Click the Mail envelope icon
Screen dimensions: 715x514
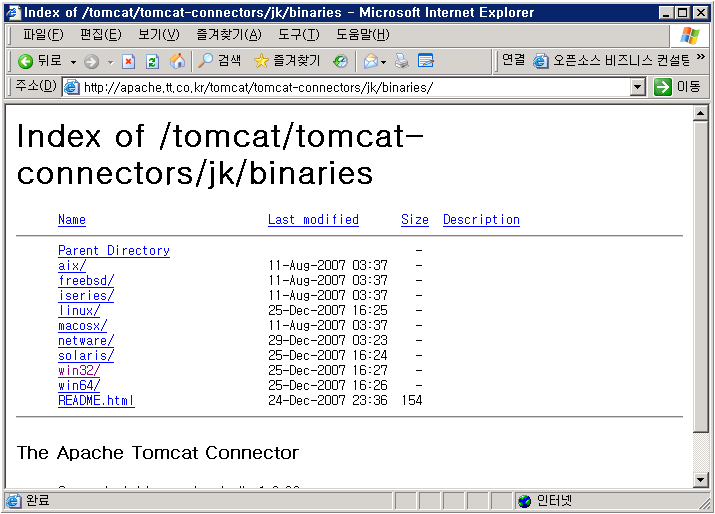(371, 61)
